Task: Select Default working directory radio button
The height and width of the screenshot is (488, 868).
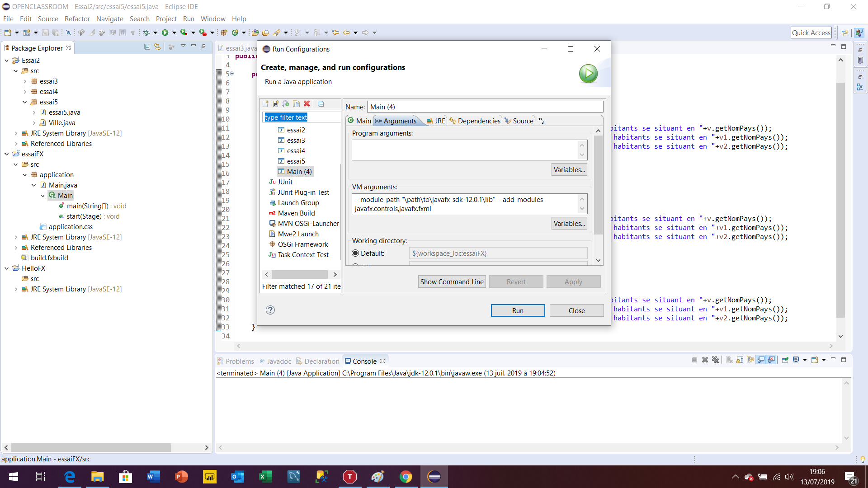Action: coord(355,253)
